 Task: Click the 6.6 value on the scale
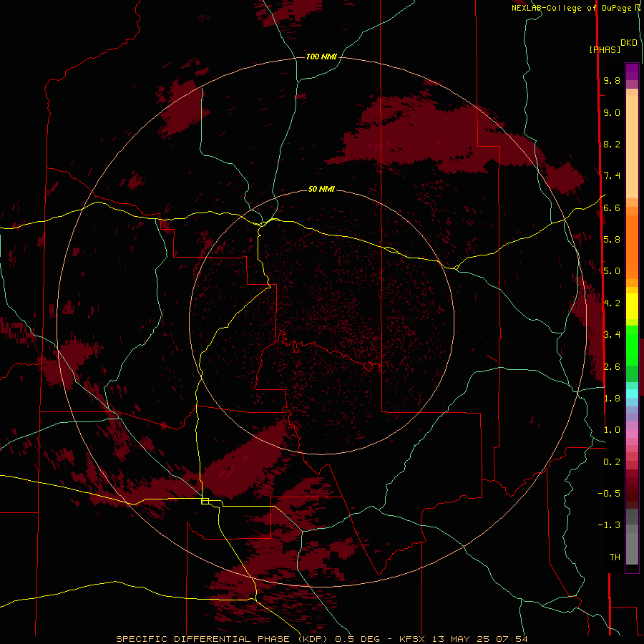[612, 208]
